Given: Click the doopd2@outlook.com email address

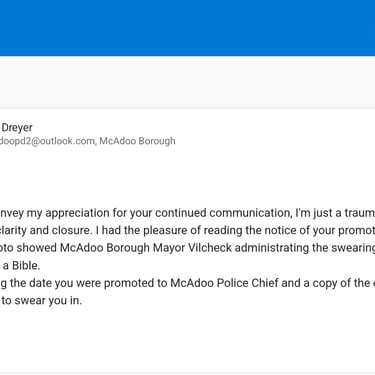Looking at the screenshot, I should tap(47, 141).
